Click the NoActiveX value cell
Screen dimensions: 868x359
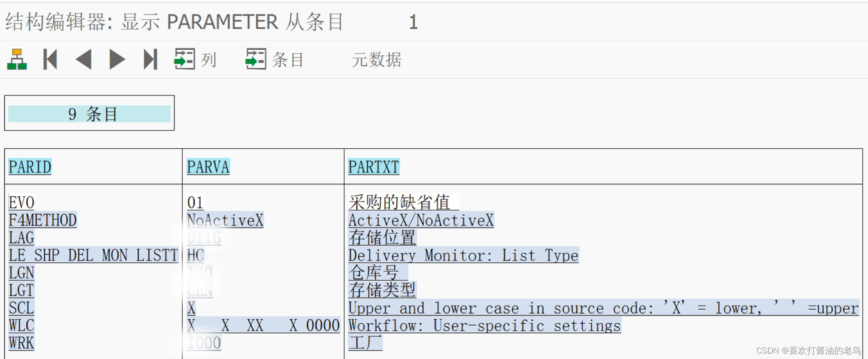coord(225,220)
